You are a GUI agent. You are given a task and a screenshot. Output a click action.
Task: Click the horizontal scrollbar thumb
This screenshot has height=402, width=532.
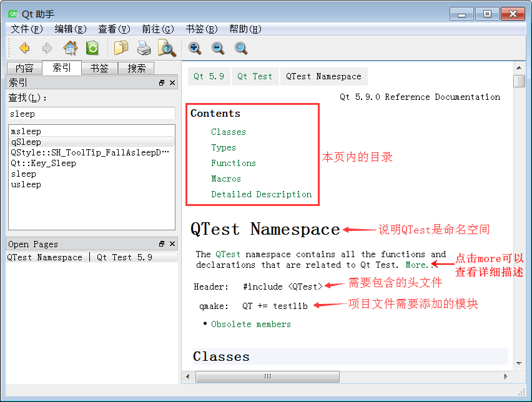pyautogui.click(x=267, y=376)
